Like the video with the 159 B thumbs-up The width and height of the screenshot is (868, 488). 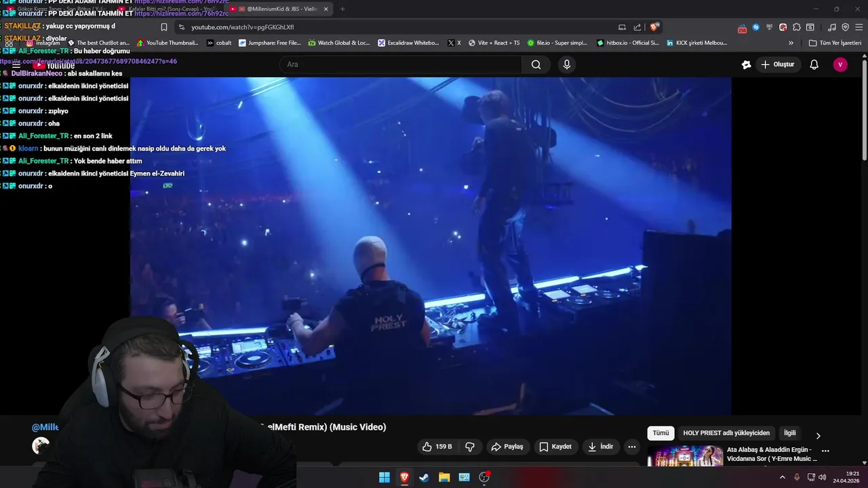(x=437, y=447)
